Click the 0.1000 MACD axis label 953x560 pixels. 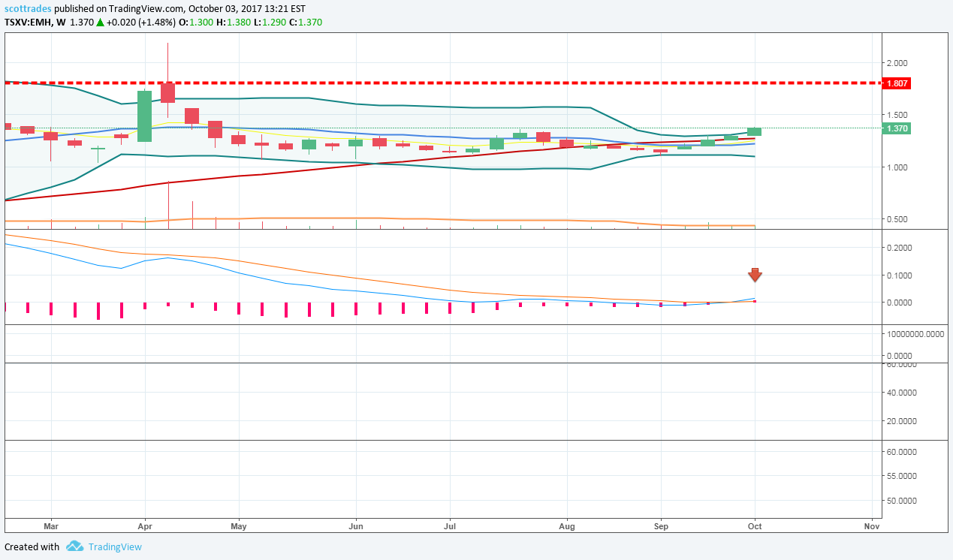(900, 275)
